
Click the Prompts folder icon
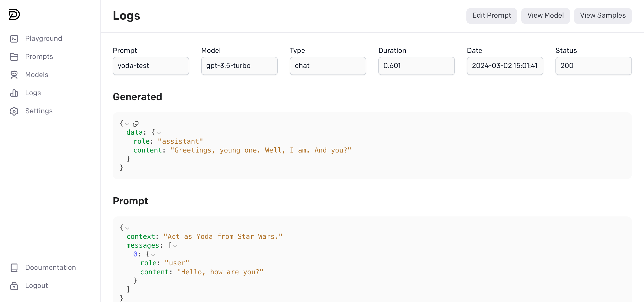pos(14,57)
